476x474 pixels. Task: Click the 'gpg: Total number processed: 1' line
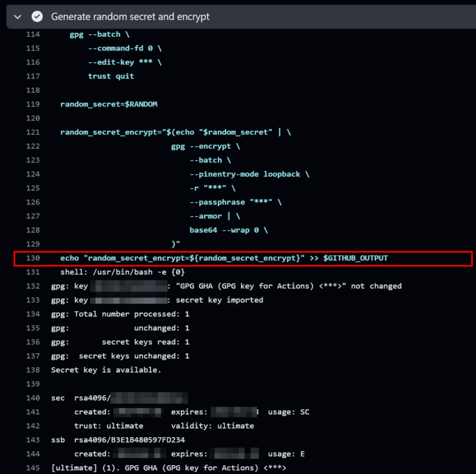click(120, 314)
